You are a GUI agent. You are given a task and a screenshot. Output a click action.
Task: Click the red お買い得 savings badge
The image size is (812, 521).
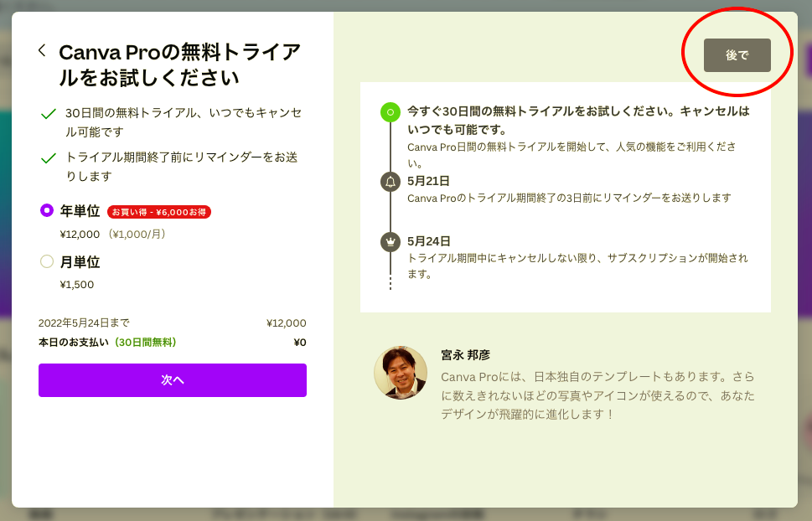159,212
